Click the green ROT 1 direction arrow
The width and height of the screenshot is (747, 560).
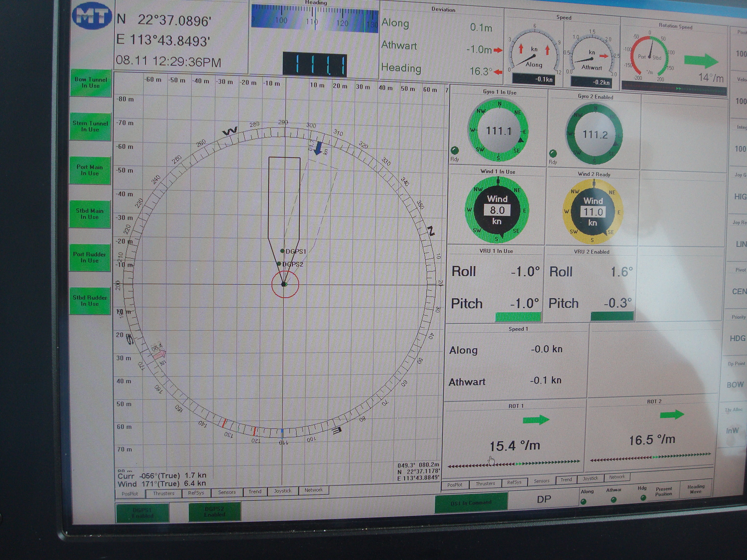536,420
